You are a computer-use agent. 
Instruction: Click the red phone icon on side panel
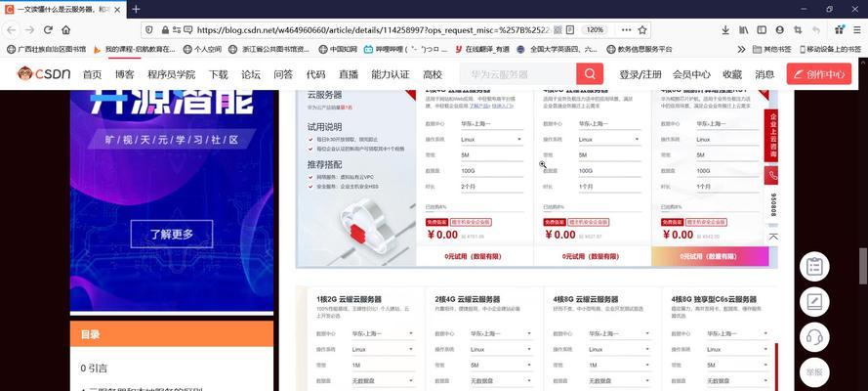coord(772,176)
